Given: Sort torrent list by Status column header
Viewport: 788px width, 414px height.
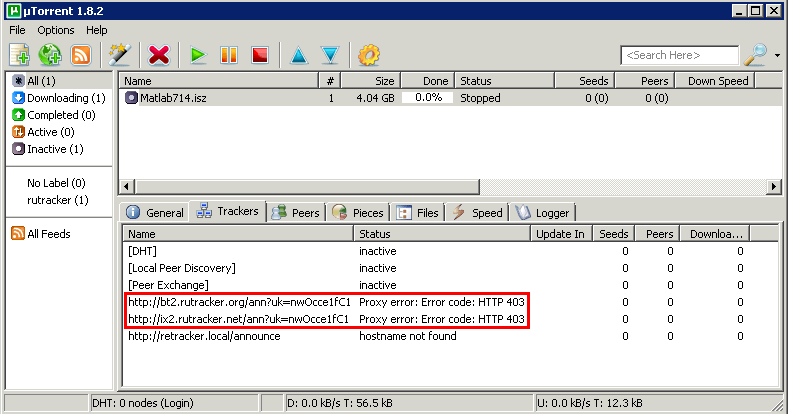Looking at the screenshot, I should (x=505, y=81).
